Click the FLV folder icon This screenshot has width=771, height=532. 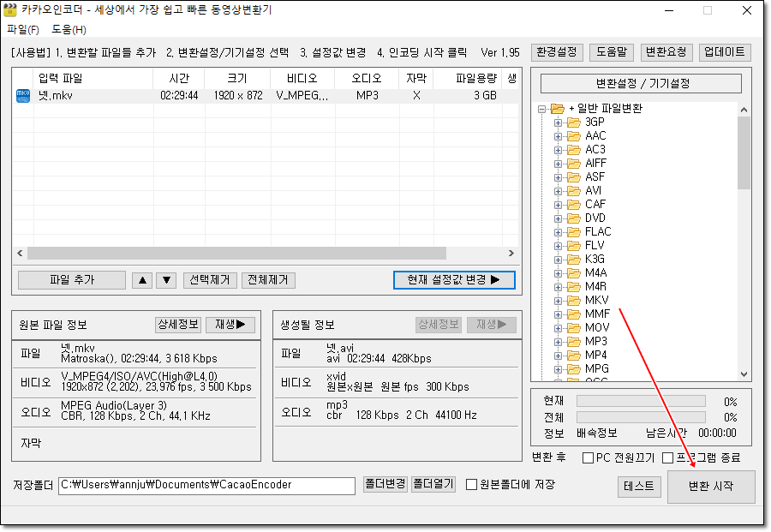[x=573, y=246]
